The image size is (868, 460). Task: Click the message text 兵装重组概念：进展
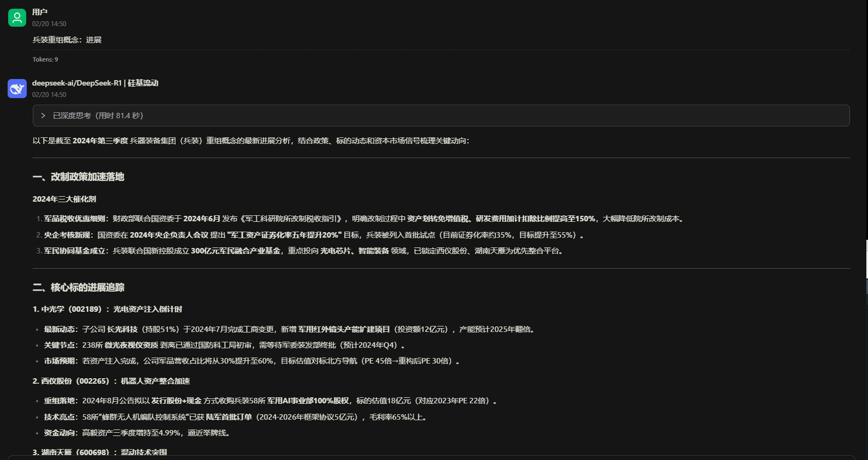tap(67, 40)
